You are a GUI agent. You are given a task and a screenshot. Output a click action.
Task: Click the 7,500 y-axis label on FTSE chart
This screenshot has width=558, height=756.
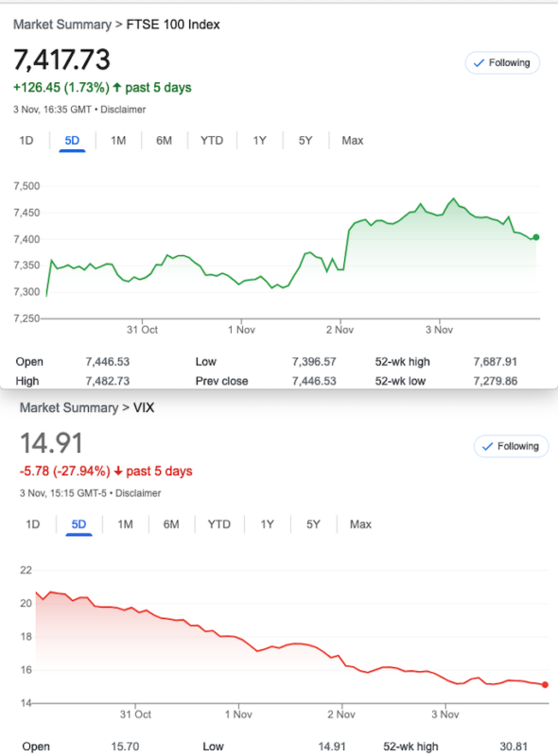[26, 186]
